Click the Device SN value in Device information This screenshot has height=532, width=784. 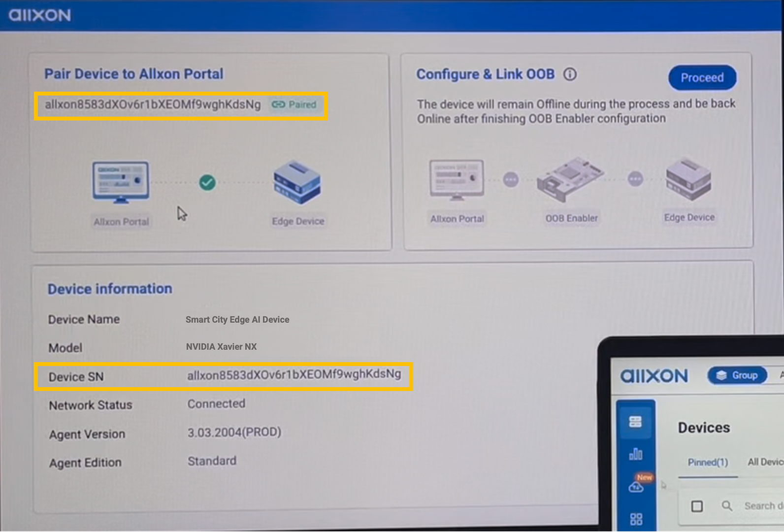294,375
